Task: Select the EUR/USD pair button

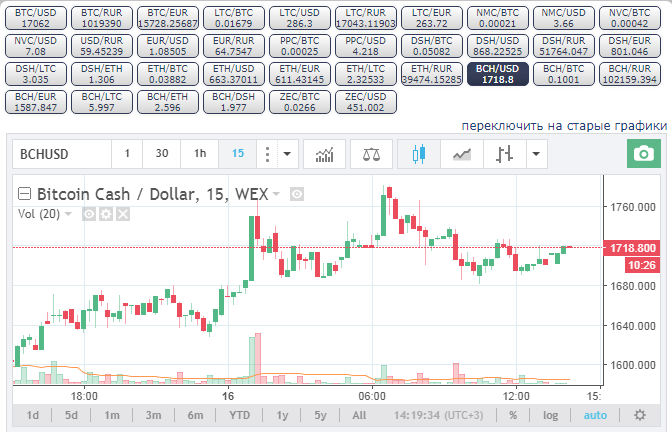Action: 168,46
